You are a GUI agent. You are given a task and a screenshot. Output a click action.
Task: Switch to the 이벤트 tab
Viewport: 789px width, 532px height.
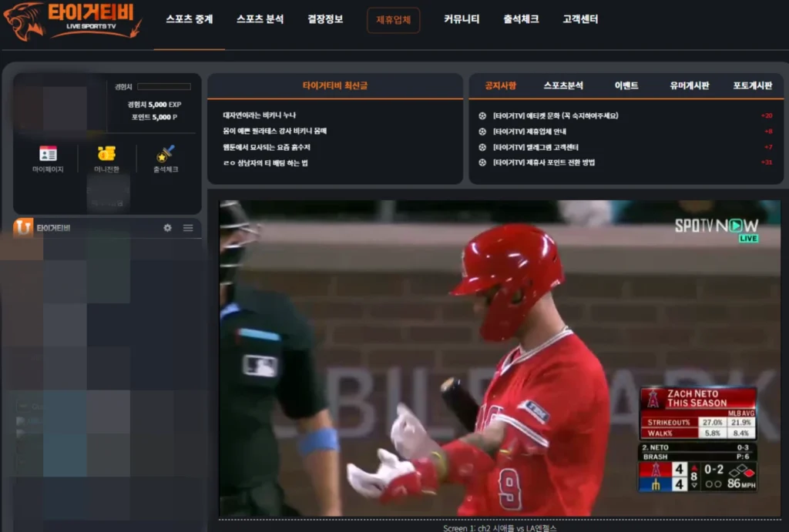pyautogui.click(x=626, y=86)
